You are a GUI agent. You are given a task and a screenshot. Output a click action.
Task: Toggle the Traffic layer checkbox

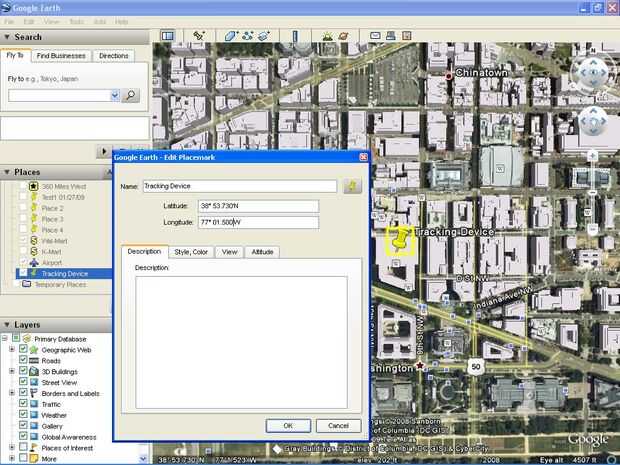pyautogui.click(x=23, y=404)
